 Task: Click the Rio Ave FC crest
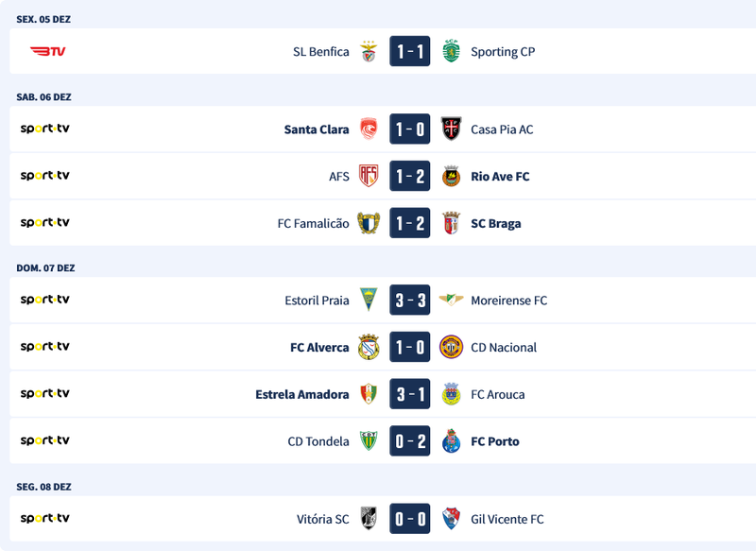(x=452, y=176)
